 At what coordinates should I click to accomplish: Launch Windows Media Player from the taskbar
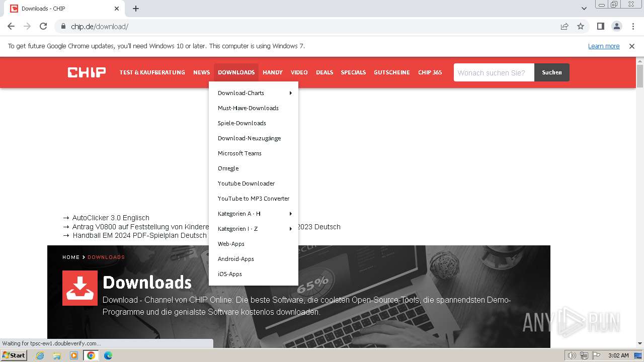[x=74, y=355]
